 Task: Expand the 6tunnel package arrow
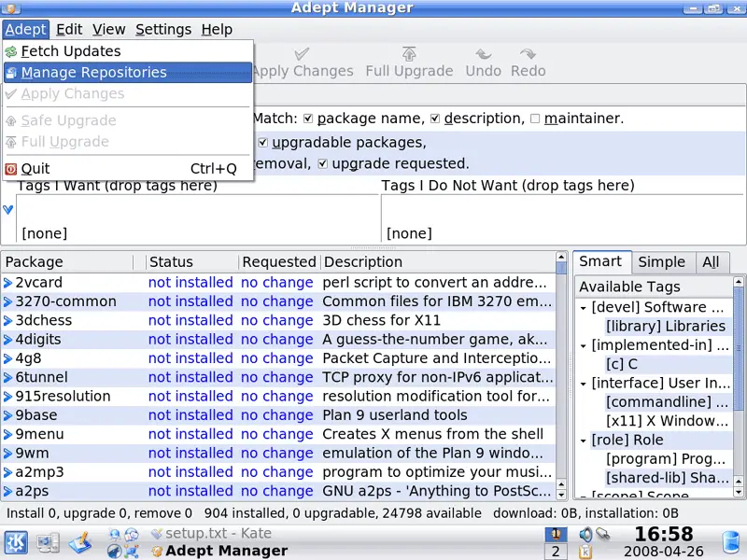click(7, 378)
